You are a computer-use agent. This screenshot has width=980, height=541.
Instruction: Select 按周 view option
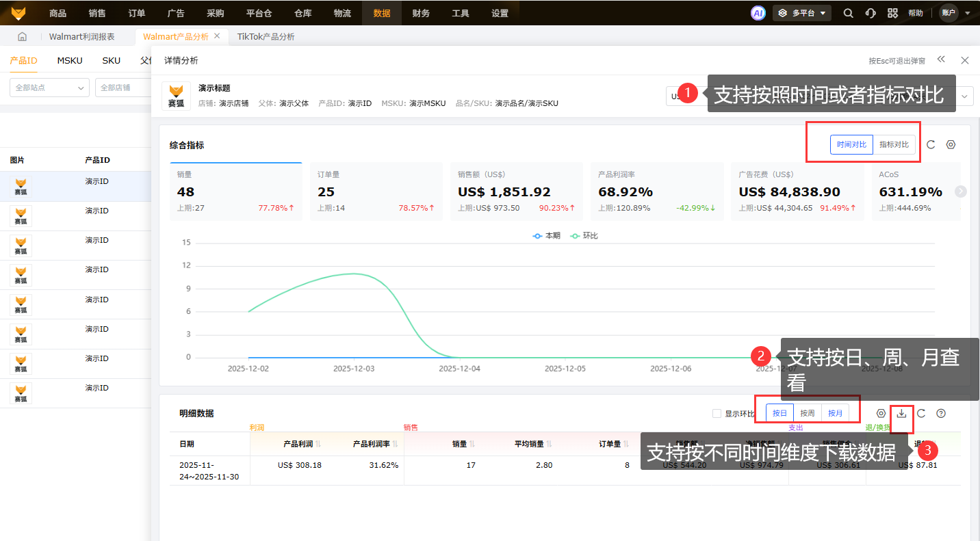click(808, 413)
